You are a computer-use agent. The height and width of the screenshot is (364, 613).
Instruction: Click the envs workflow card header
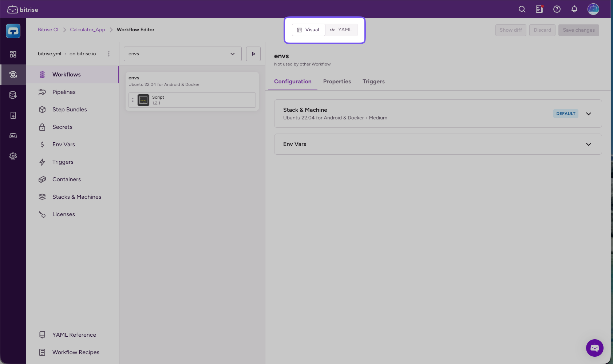point(192,81)
